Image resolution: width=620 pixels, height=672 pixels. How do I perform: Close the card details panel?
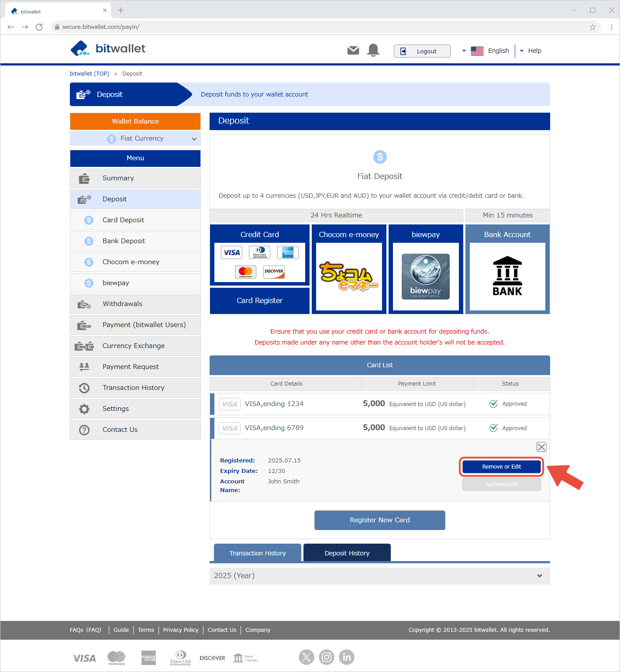click(x=541, y=447)
